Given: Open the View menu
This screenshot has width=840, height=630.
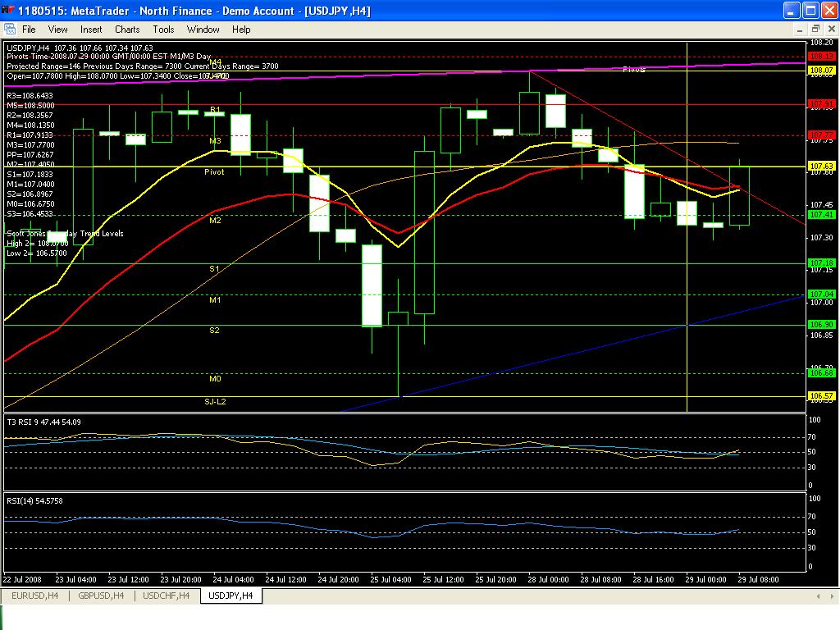Looking at the screenshot, I should [x=57, y=29].
